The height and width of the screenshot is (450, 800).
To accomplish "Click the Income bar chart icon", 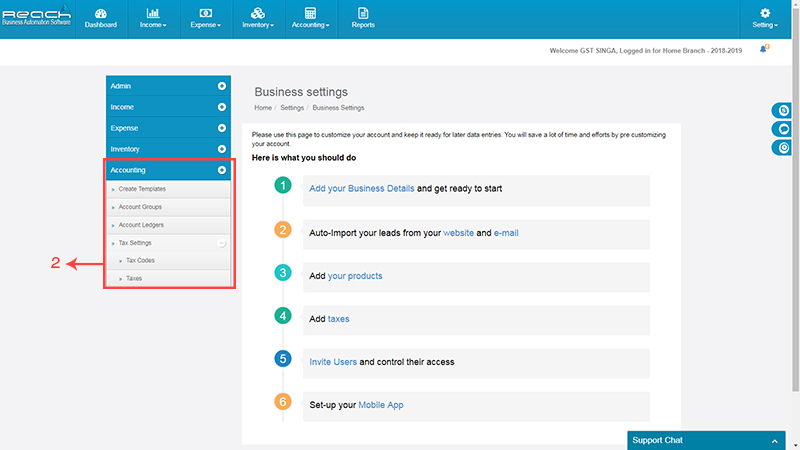I will (x=153, y=13).
